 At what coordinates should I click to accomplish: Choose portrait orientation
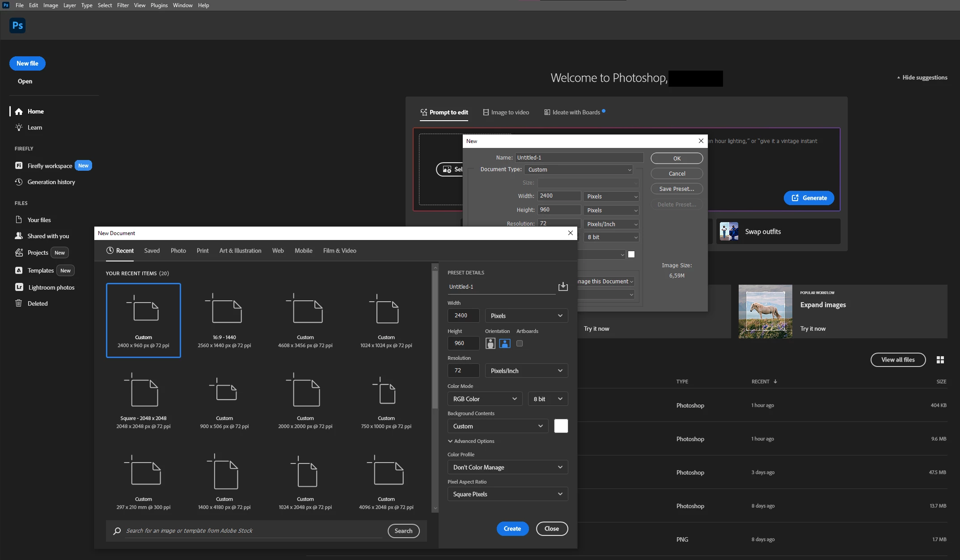(491, 343)
